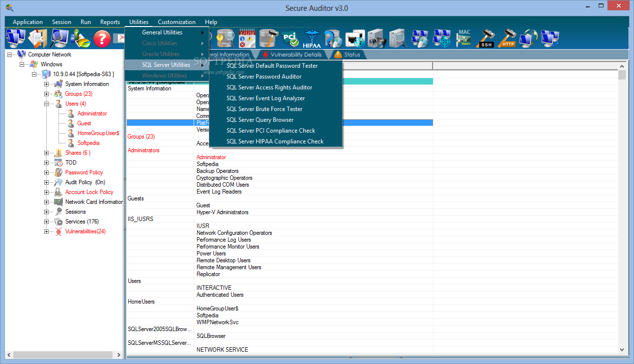
Task: Click the database question mark globe icon
Action: (333, 38)
